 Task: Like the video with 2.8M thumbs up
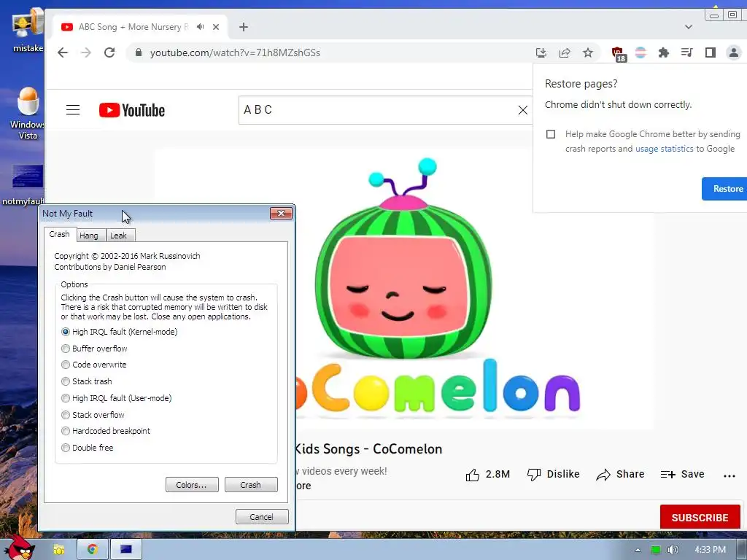[487, 474]
